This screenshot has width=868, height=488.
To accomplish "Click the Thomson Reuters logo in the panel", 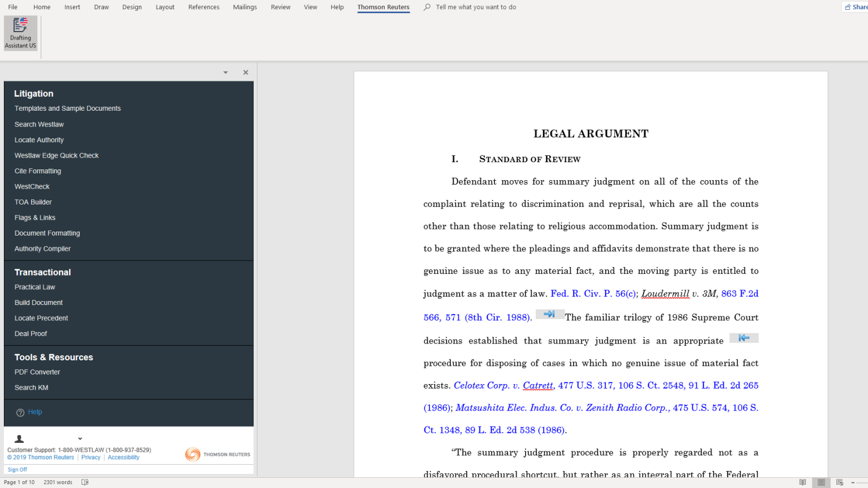I will pyautogui.click(x=217, y=454).
